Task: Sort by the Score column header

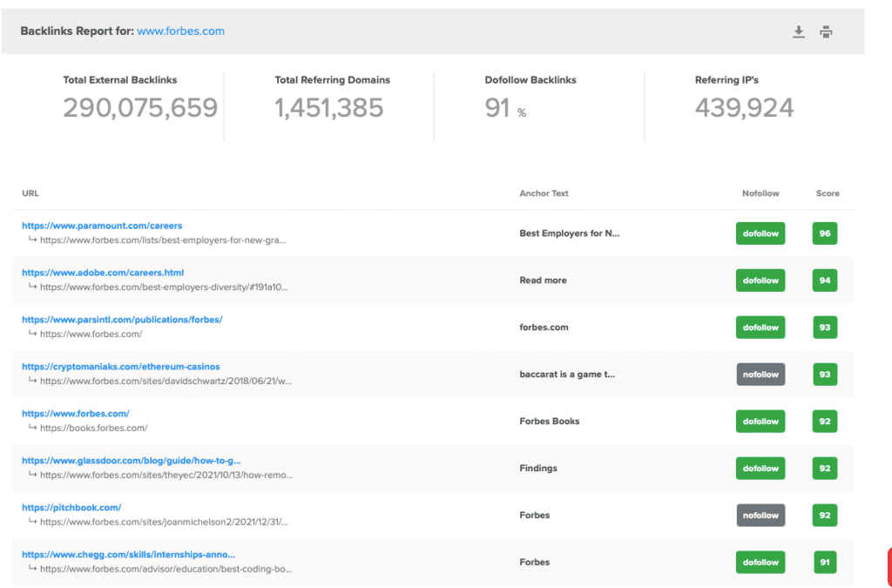Action: 828,193
